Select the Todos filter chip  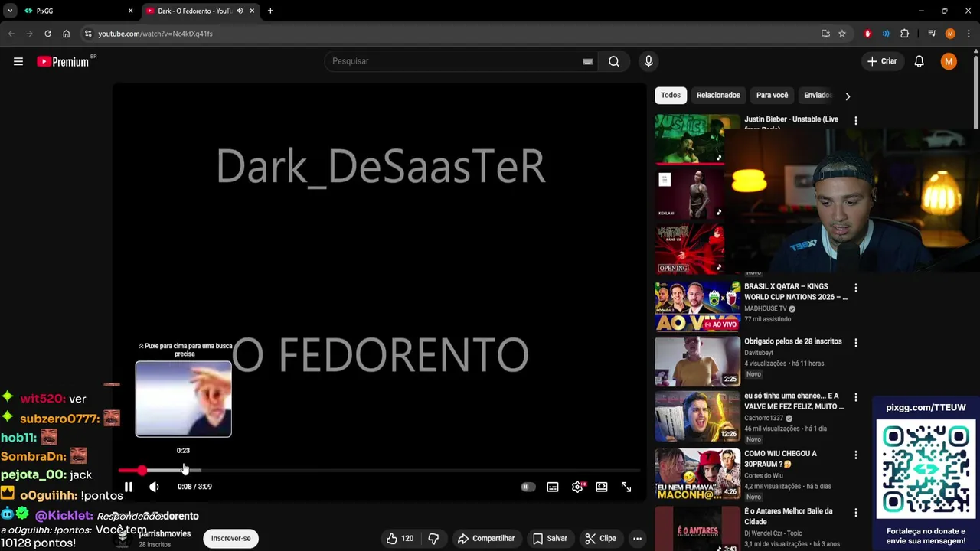[671, 96]
